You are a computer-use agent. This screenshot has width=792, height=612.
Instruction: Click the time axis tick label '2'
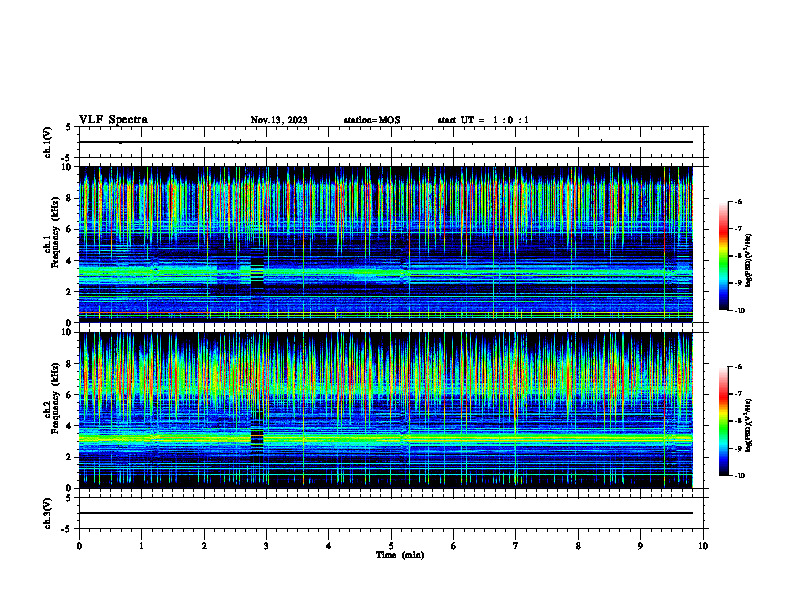pyautogui.click(x=204, y=546)
